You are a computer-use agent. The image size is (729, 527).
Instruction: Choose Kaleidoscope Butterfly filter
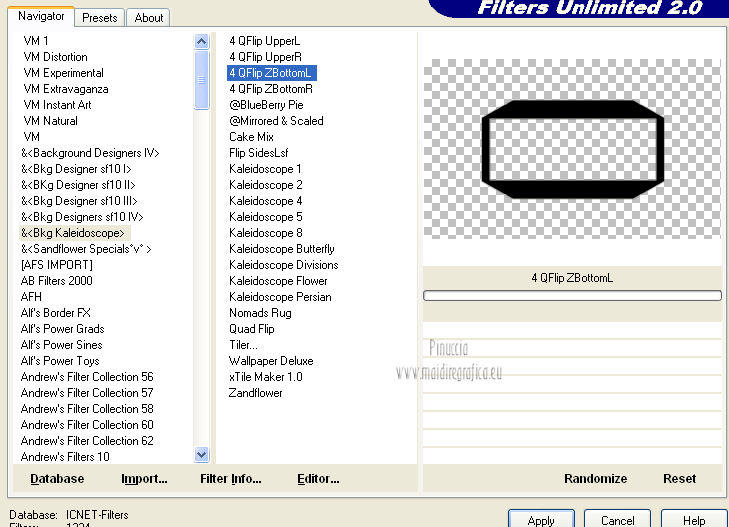coord(281,249)
